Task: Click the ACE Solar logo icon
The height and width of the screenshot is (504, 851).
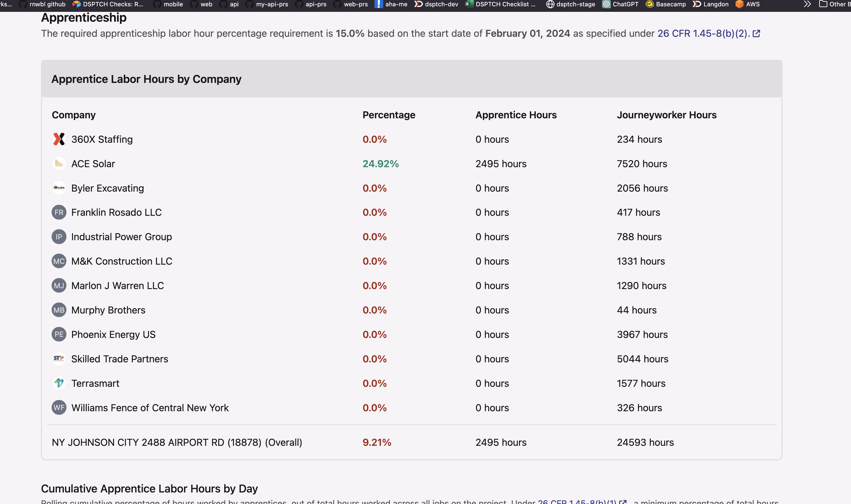Action: click(59, 164)
